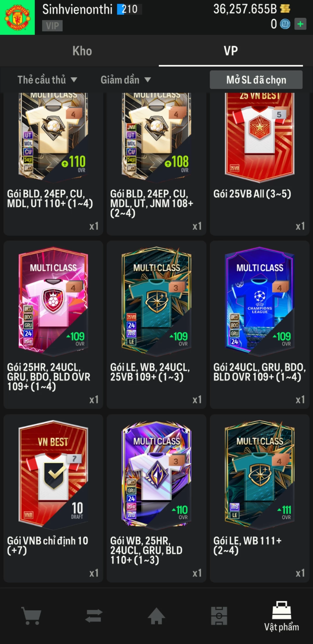Expand the Thẻ cầu thủ filter dropdown
Screen dimensions: 313x644
47,80
